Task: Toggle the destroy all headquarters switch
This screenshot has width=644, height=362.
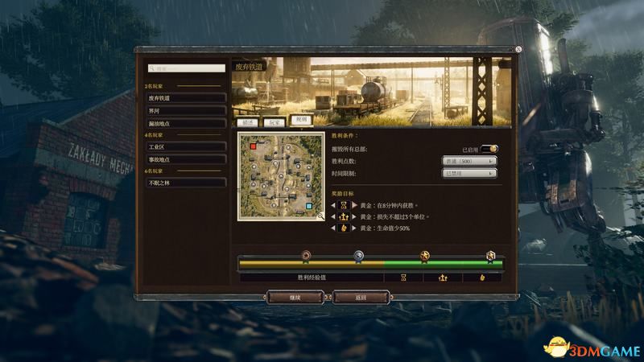Action: (x=489, y=149)
